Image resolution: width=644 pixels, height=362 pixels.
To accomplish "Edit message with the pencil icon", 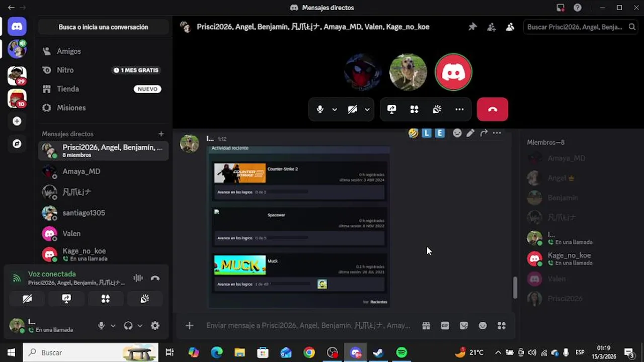I will (x=470, y=133).
